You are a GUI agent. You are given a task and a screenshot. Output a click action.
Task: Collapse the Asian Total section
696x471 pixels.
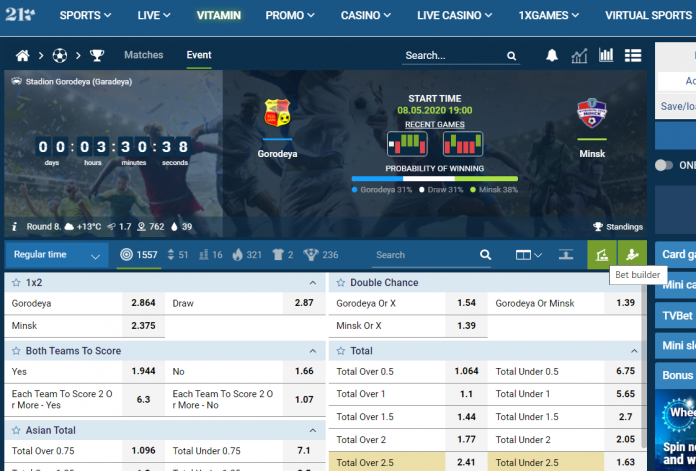312,431
